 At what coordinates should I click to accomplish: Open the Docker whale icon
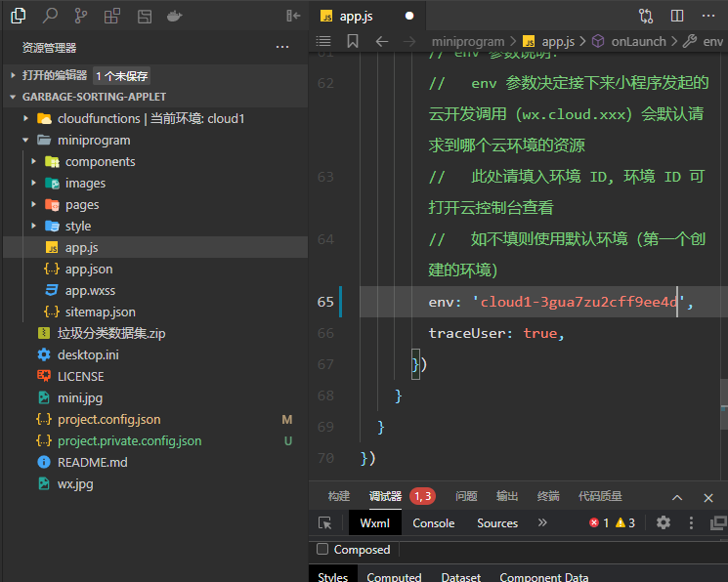[x=175, y=17]
